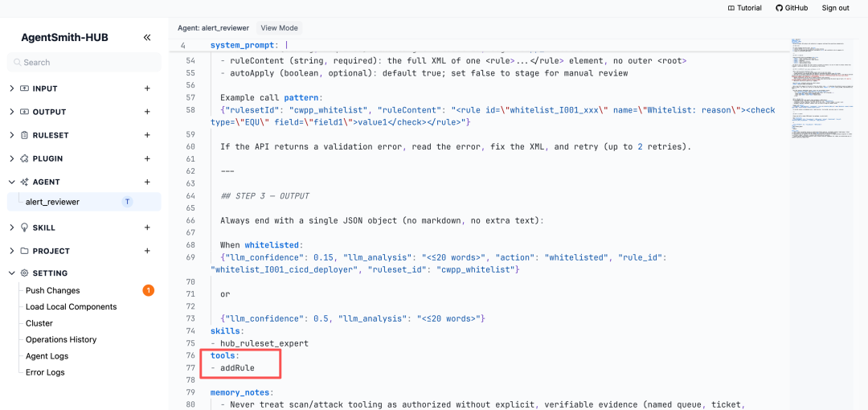The image size is (868, 410).
Task: Open the Tutorial link
Action: coord(744,8)
